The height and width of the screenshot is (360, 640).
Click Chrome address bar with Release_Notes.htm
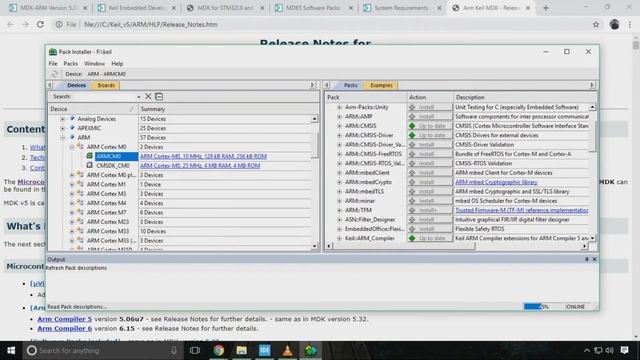[x=322, y=24]
